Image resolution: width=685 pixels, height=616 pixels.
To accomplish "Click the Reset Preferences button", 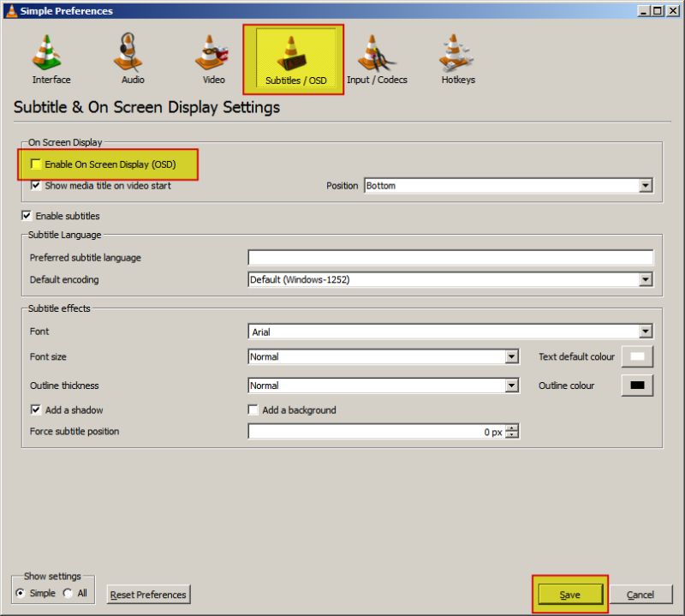I will [x=147, y=594].
